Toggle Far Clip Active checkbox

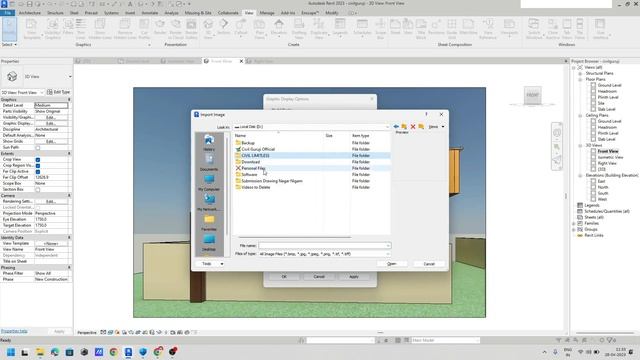38,172
